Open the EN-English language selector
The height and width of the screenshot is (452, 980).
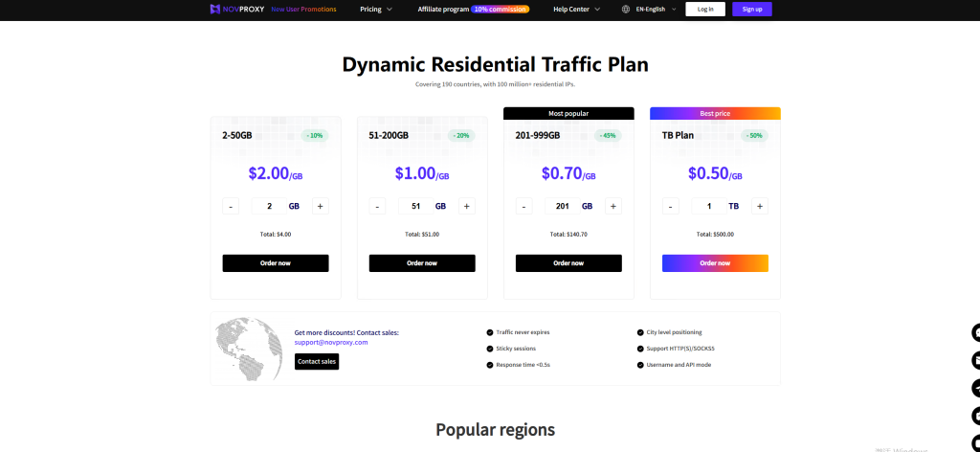[656, 9]
